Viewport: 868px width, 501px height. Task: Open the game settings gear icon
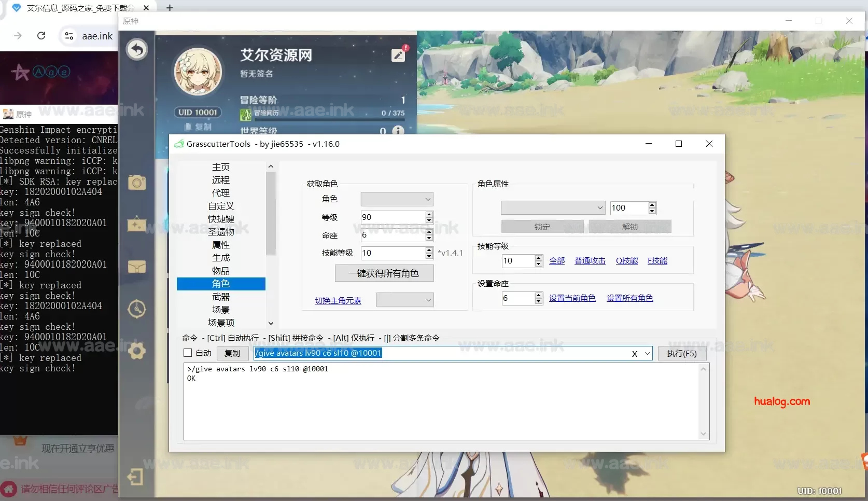(x=137, y=351)
